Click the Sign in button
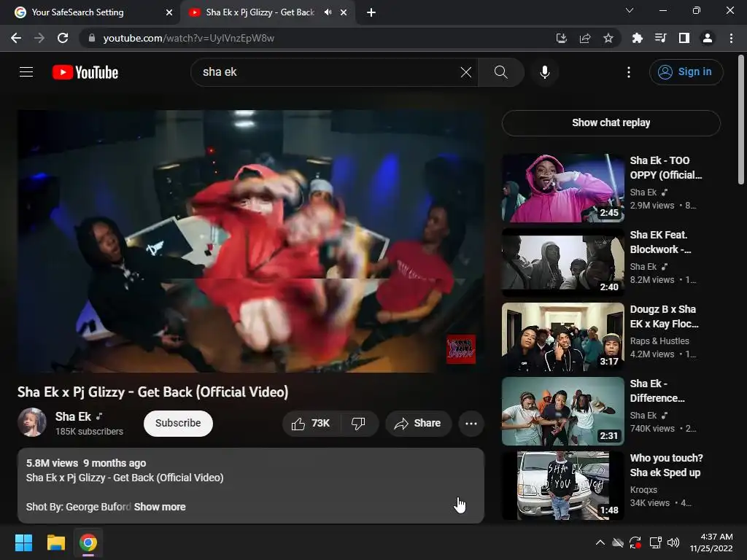 coord(686,72)
